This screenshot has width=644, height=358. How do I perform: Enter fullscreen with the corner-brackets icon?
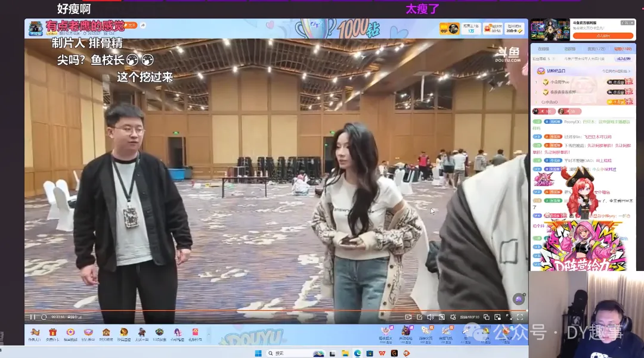tap(520, 317)
